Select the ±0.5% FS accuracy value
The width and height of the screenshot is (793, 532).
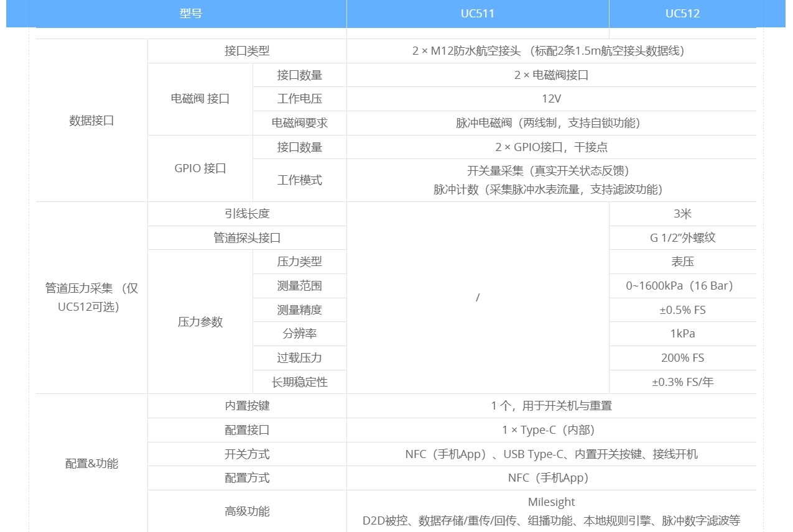(682, 310)
